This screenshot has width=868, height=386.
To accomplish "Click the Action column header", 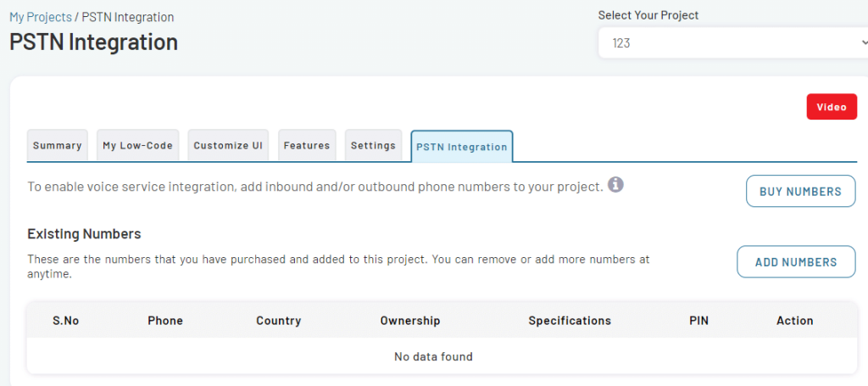I will coord(795,321).
